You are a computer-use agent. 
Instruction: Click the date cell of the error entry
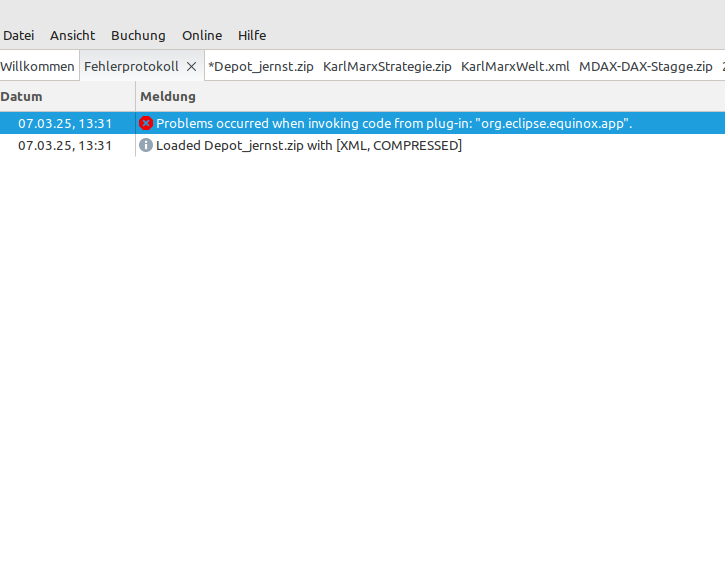(x=65, y=123)
